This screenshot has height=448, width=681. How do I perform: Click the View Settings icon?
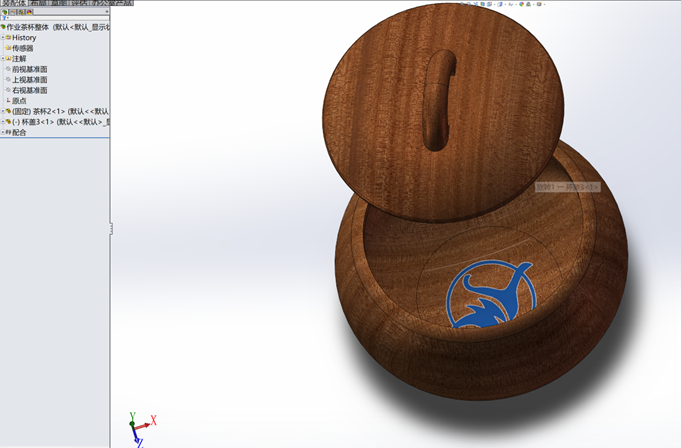(539, 4)
